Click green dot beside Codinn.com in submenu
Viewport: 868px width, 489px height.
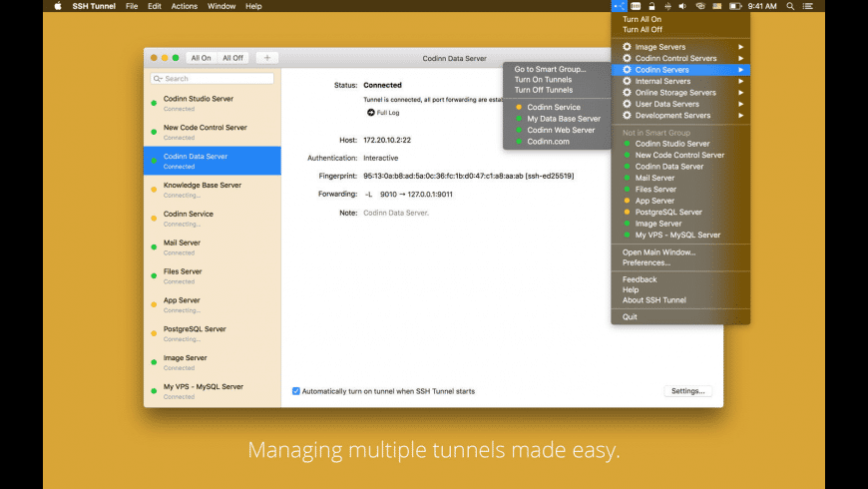[x=519, y=142]
